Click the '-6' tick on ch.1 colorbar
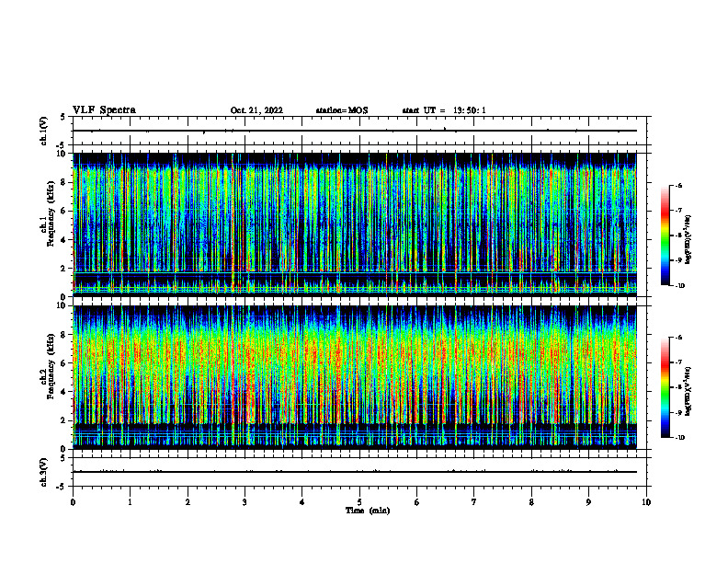Screen dimensions: 728x563 [678, 185]
